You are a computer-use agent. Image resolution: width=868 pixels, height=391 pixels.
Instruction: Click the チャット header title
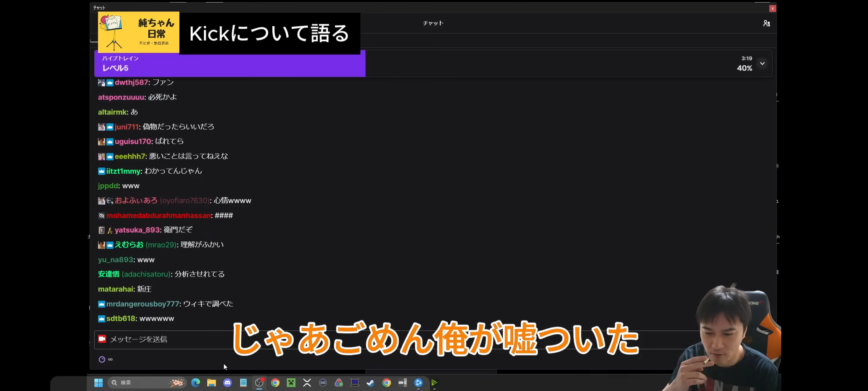433,23
